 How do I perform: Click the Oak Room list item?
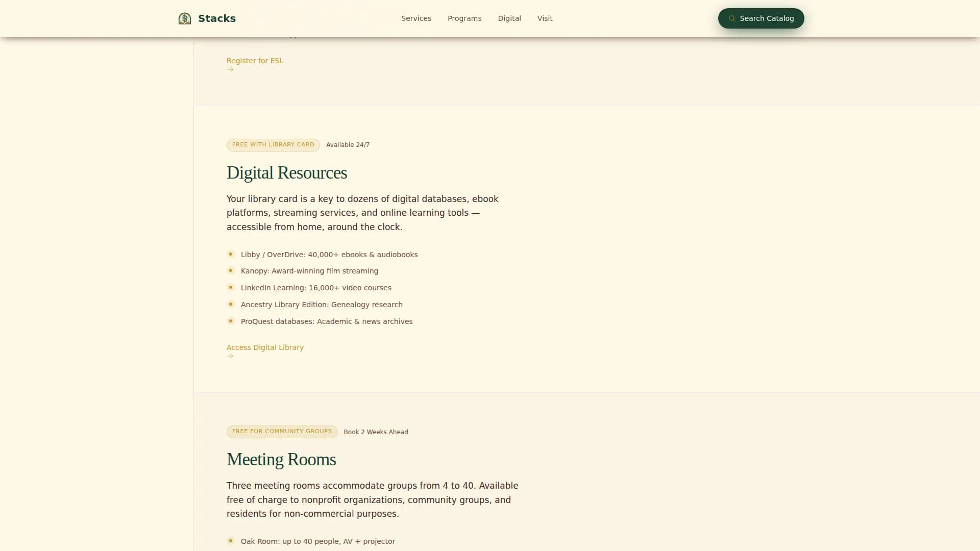(318, 541)
